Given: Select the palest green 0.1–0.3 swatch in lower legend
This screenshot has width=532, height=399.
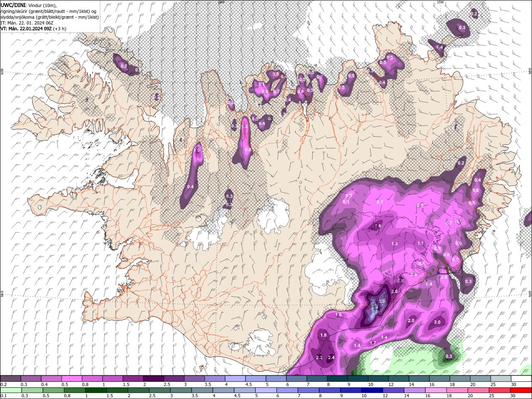Looking at the screenshot, I should (x=11, y=390).
